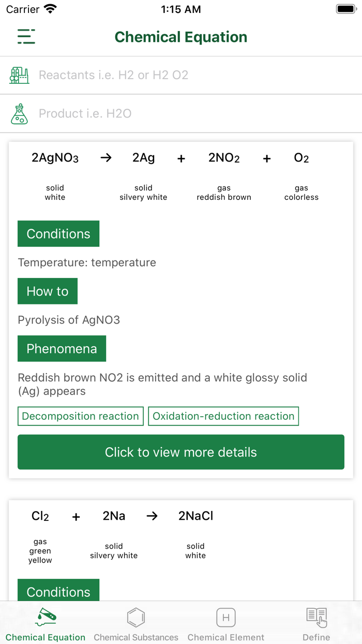Select the Chemical Equation tab icon
The image size is (362, 644).
[46, 617]
